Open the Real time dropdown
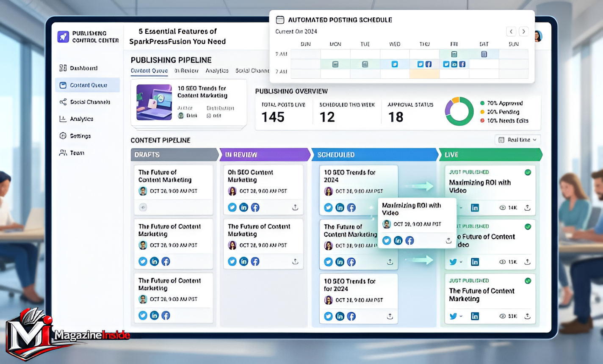Viewport: 603px width, 364px height. (517, 140)
